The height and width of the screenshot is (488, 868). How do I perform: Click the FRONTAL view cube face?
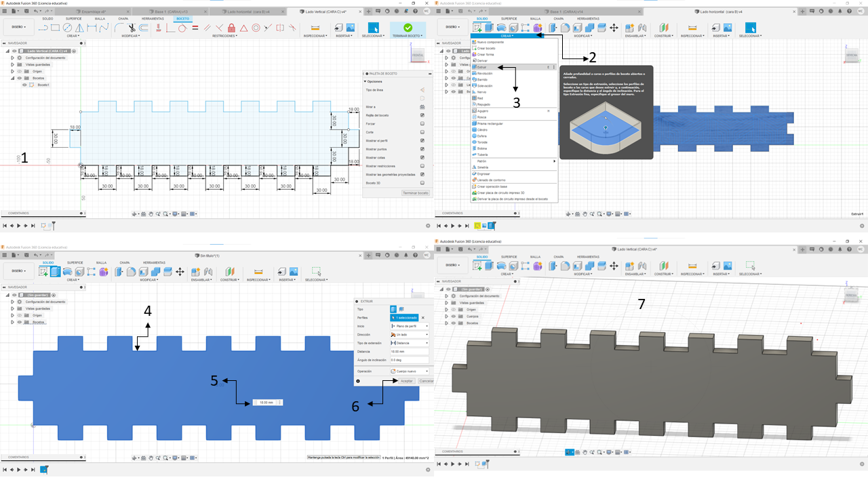pos(418,54)
